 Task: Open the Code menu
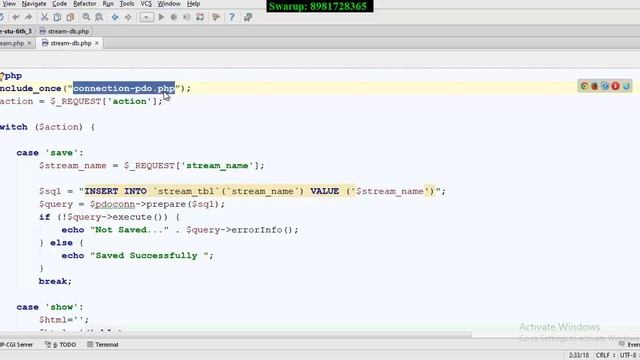pyautogui.click(x=60, y=4)
